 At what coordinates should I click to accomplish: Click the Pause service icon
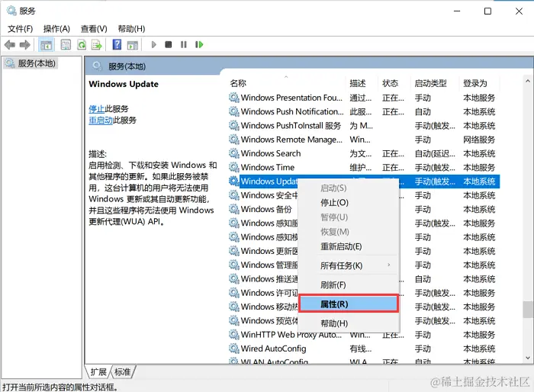click(x=184, y=45)
